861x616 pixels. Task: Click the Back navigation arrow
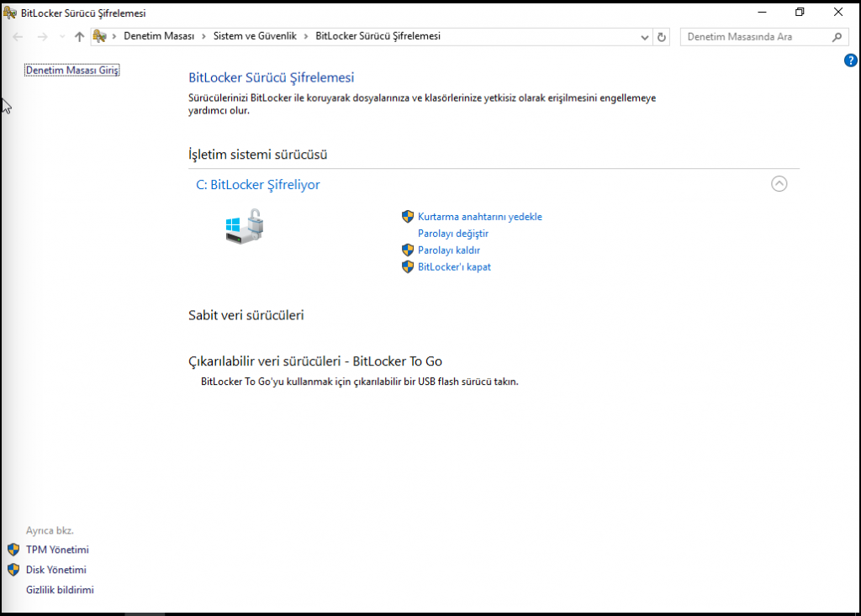[x=18, y=37]
